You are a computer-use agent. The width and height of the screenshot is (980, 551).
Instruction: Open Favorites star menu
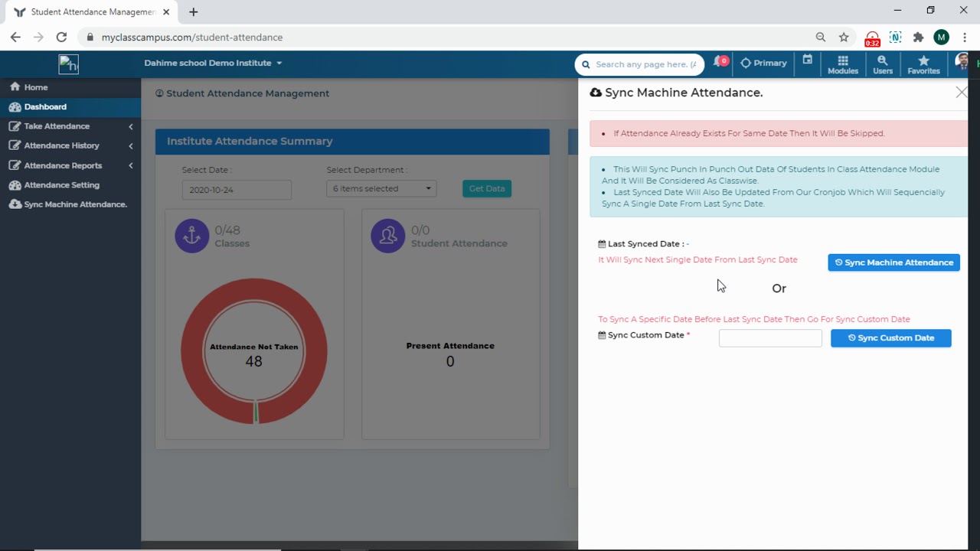[x=923, y=64]
